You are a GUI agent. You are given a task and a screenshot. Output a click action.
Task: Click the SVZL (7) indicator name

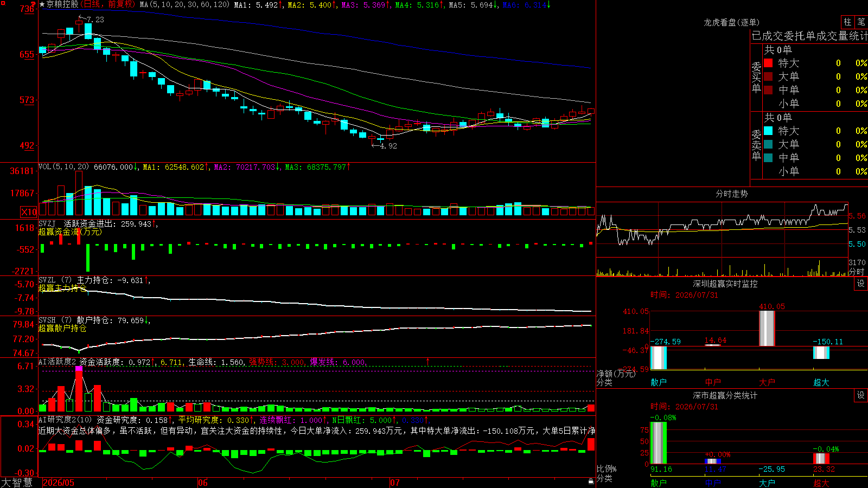55,280
